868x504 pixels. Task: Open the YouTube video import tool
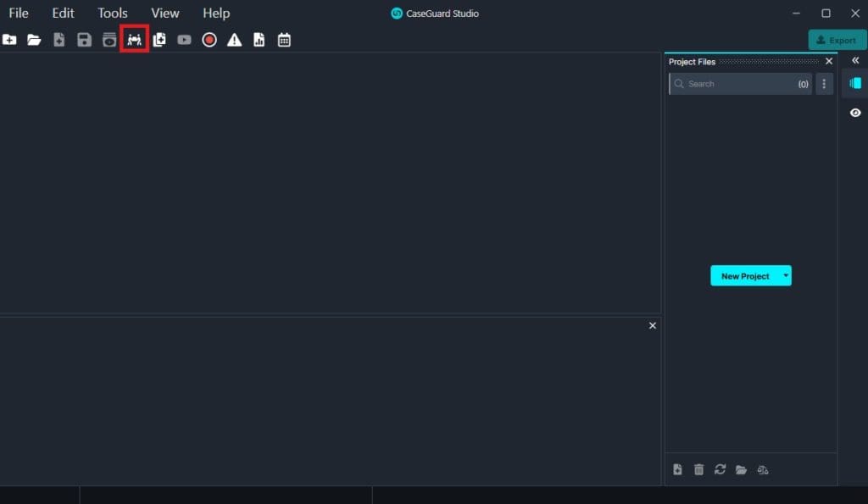coord(184,39)
